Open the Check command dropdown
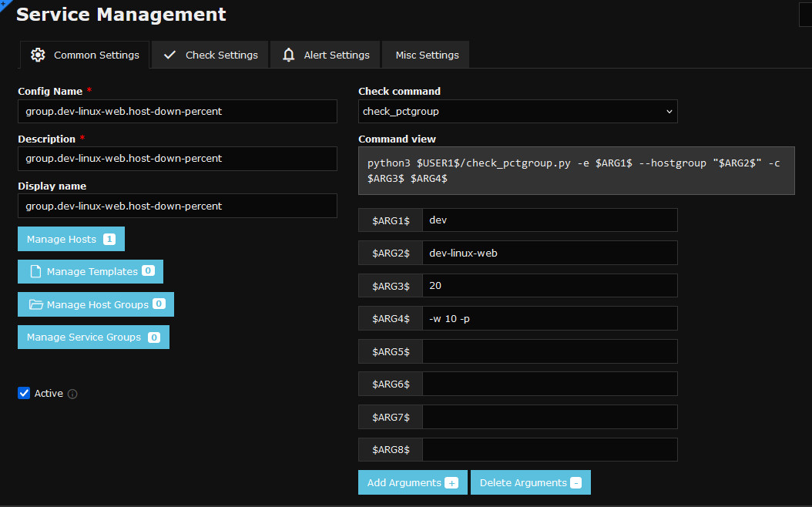Screen dimensions: 812x507 pos(518,112)
